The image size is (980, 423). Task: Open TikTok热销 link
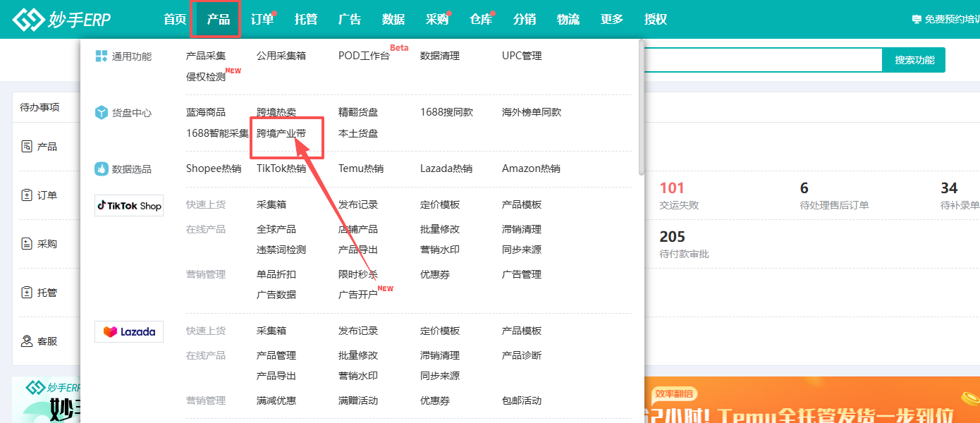[x=281, y=168]
